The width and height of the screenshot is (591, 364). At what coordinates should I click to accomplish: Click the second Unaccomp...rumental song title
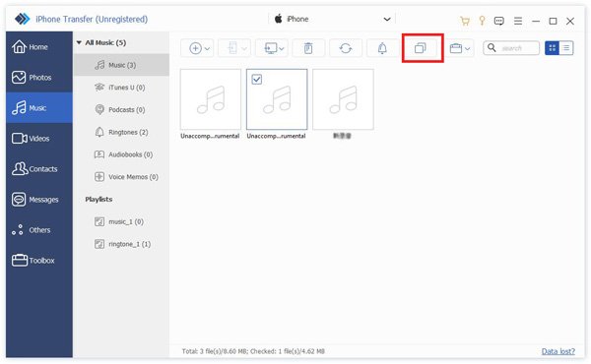[x=276, y=136]
